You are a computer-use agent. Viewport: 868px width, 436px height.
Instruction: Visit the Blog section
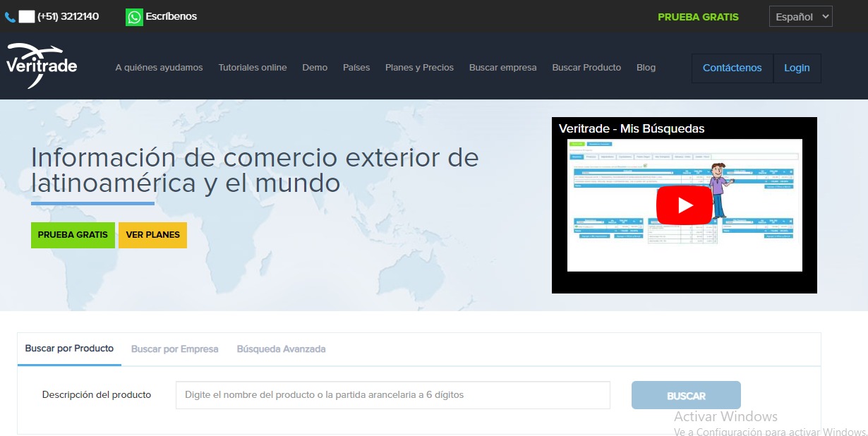(x=645, y=68)
